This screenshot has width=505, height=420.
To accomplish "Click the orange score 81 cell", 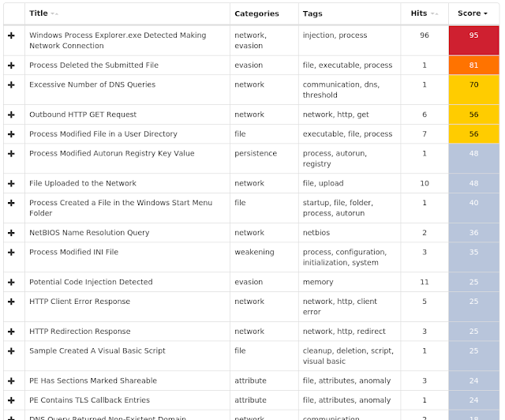I will pos(473,66).
